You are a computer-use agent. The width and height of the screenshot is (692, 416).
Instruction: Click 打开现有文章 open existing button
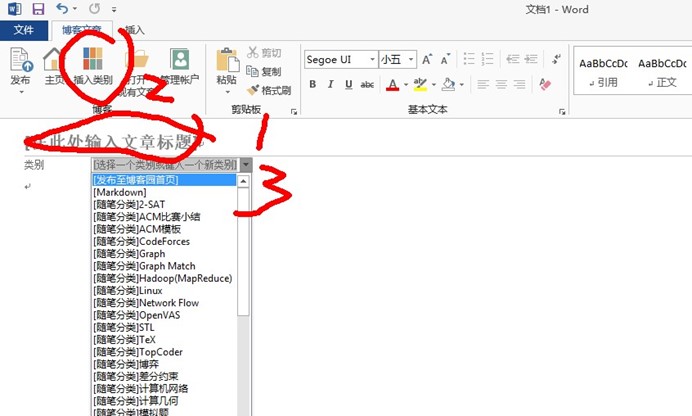coord(137,73)
